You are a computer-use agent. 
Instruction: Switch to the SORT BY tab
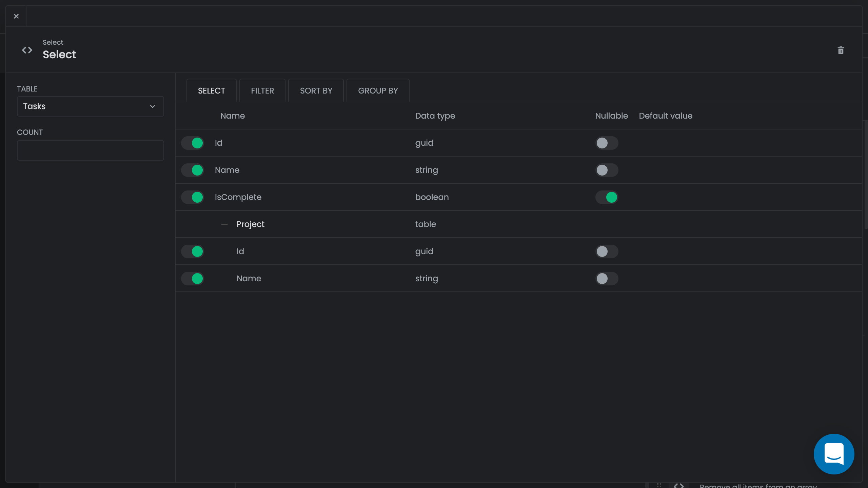coord(316,91)
